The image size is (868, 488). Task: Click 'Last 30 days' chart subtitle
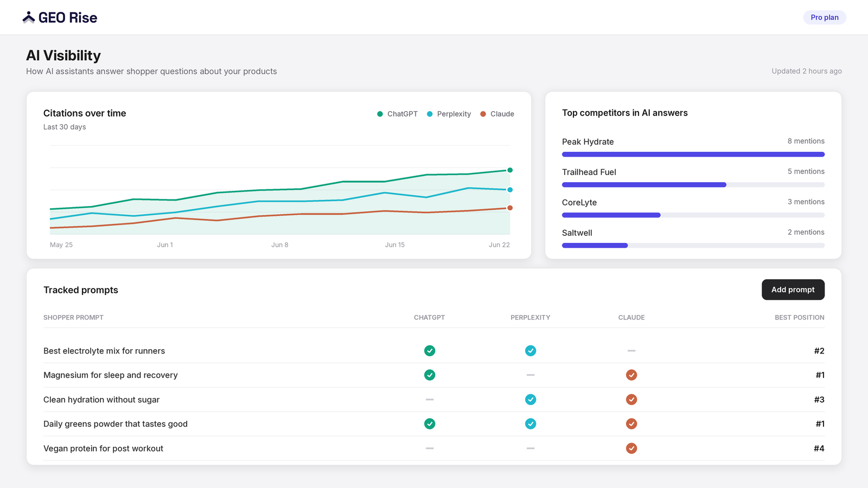65,127
